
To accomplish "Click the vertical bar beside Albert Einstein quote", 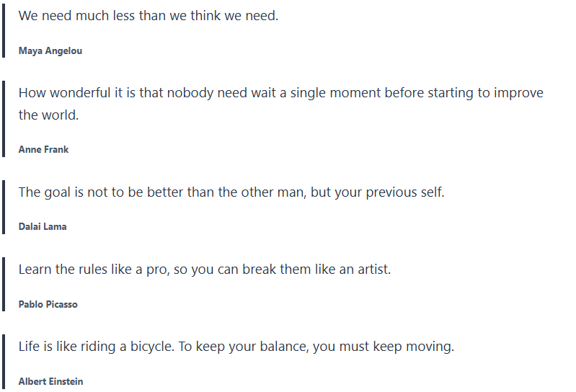I will coord(4,362).
